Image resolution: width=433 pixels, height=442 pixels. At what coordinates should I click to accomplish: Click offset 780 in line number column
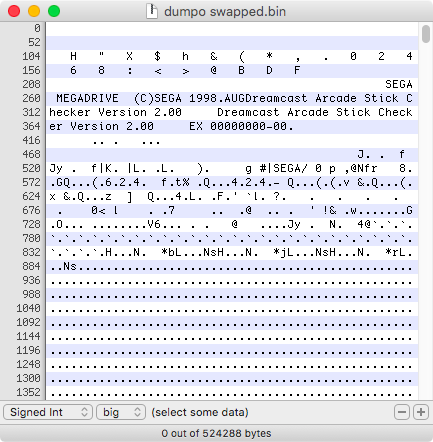click(x=31, y=238)
